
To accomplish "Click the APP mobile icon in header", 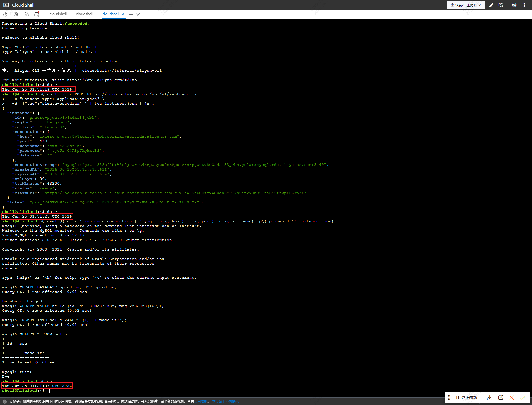I will (514, 5).
